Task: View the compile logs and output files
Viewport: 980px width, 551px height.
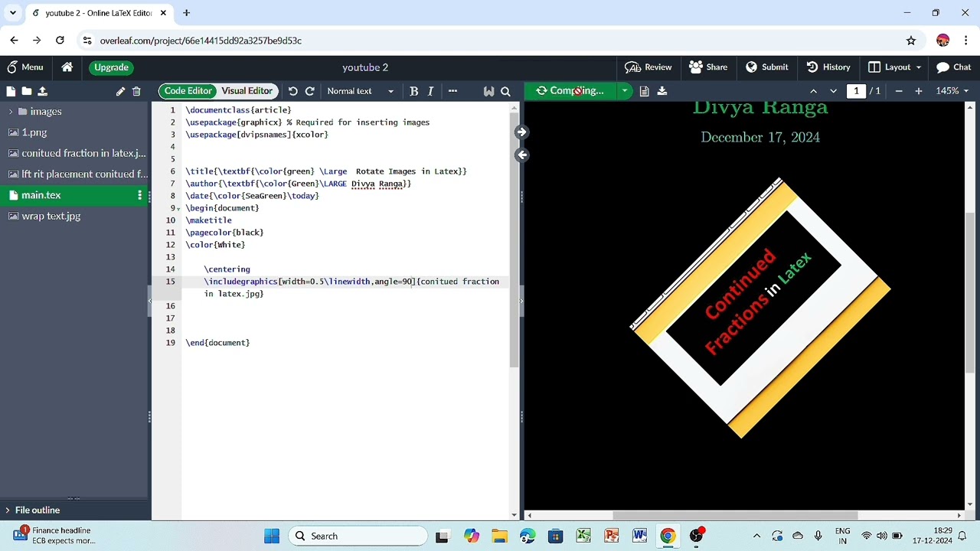Action: click(x=644, y=91)
